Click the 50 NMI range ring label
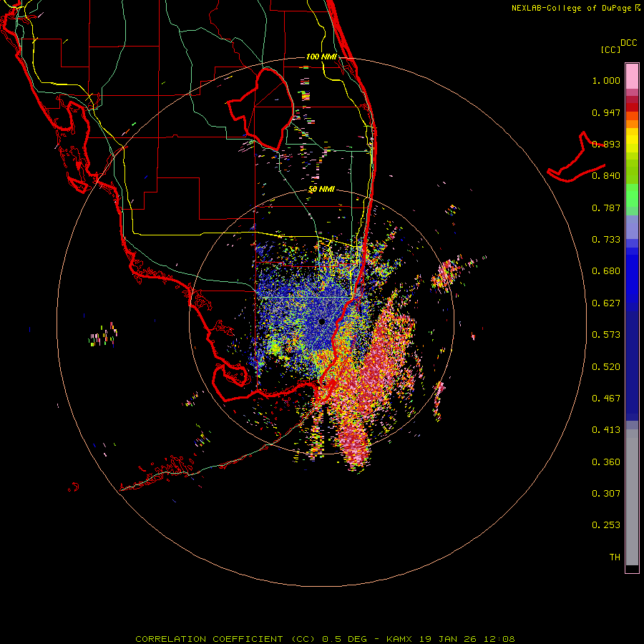 [321, 190]
